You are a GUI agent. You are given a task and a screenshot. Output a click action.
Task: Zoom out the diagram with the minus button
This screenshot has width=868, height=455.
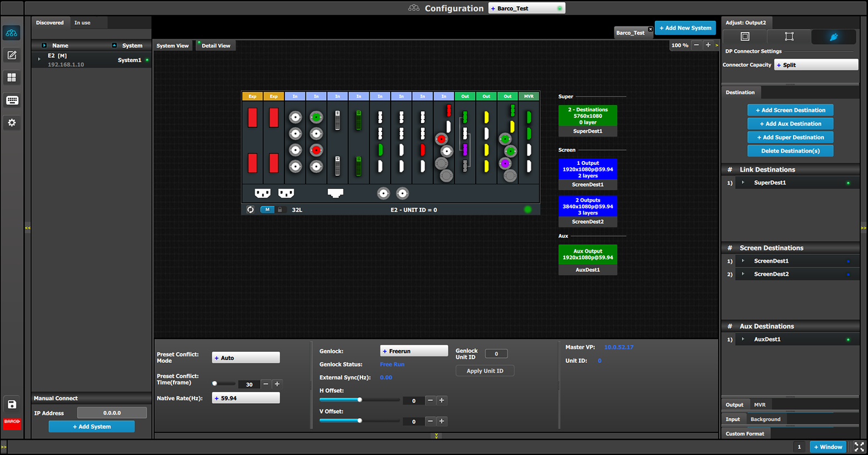697,45
